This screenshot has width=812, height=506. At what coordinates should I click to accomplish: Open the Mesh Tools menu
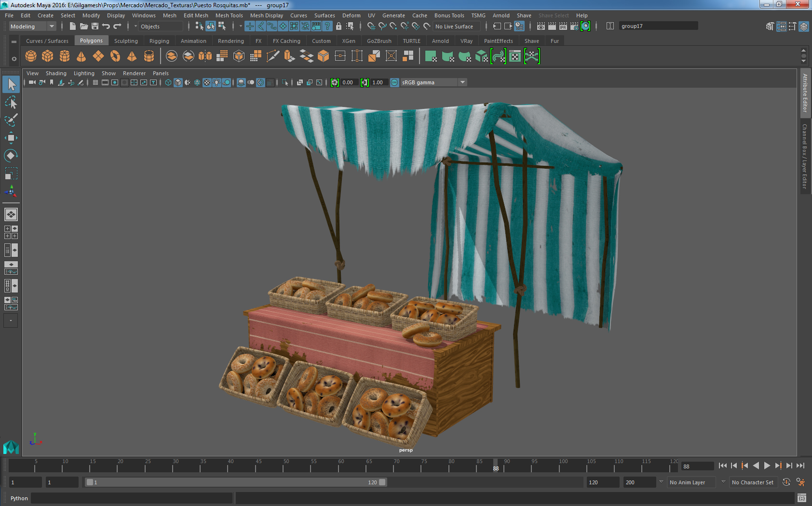point(229,15)
